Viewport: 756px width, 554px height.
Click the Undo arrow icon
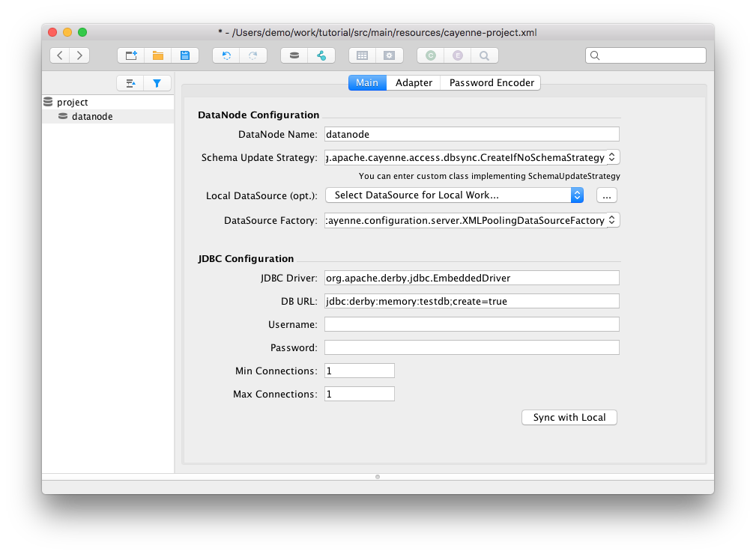tap(226, 55)
